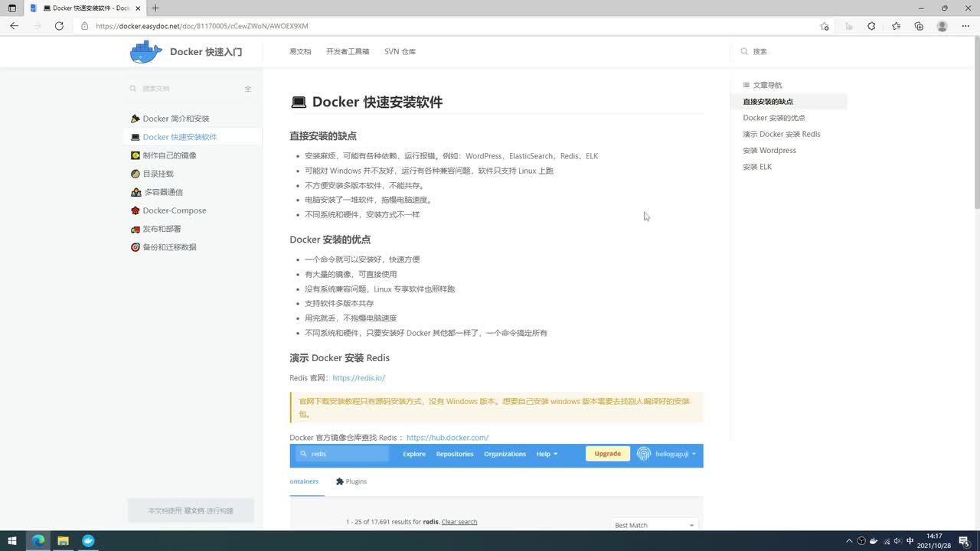Click the OBS icon in system tray
This screenshot has height=551, width=980.
point(861,541)
